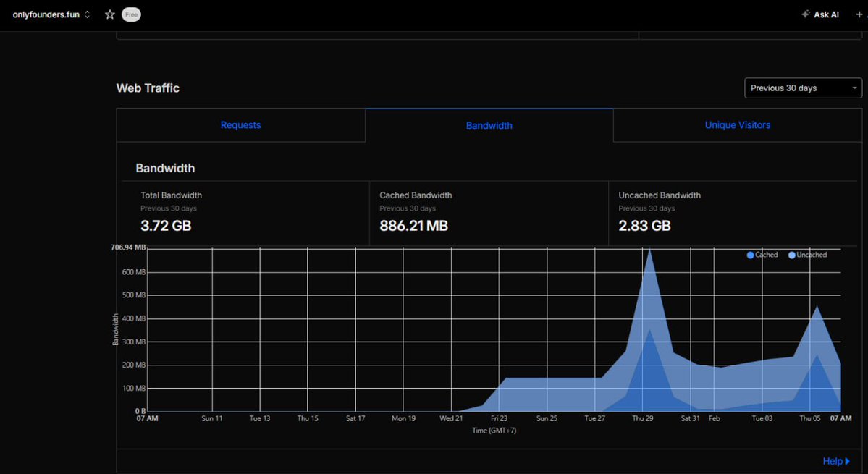Click the Cached Bandwidth value 886.21 MB
Viewport: 868px width, 474px height.
point(413,226)
